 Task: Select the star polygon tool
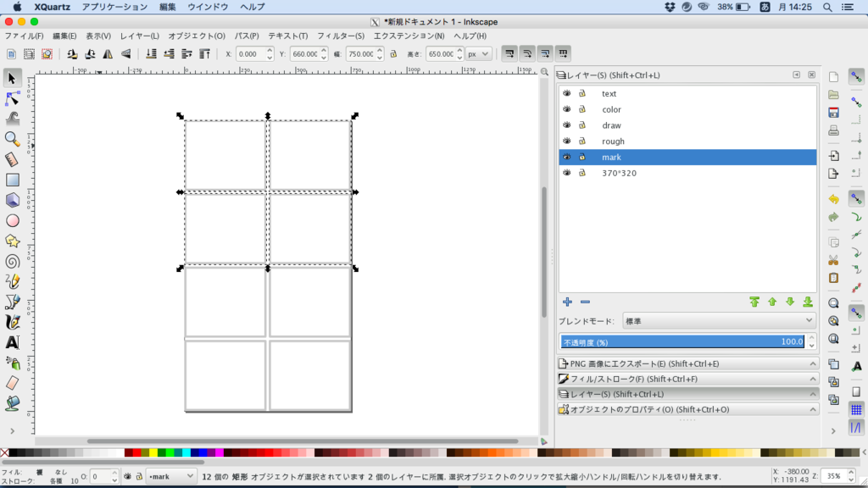(12, 241)
